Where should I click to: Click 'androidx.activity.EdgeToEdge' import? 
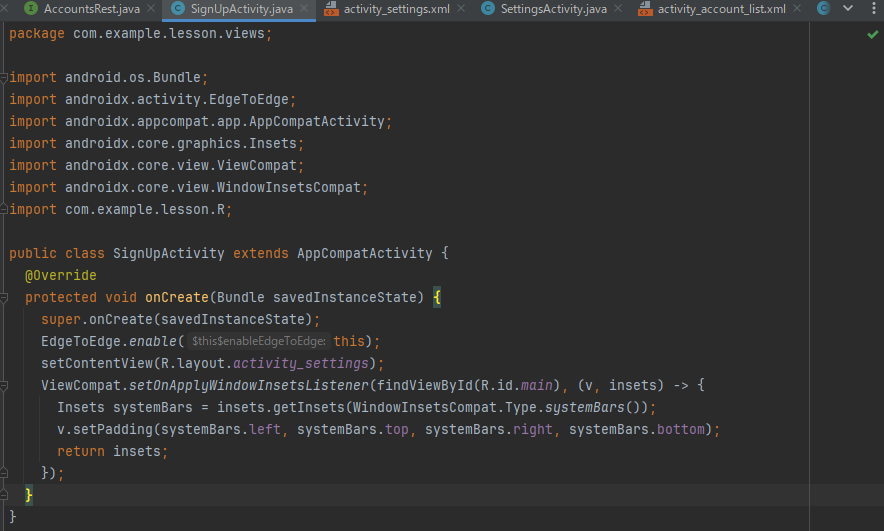click(176, 99)
